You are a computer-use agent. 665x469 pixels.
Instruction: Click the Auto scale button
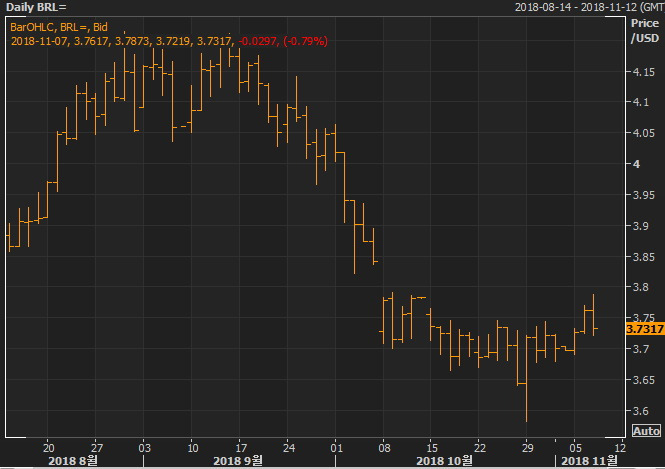pos(646,431)
